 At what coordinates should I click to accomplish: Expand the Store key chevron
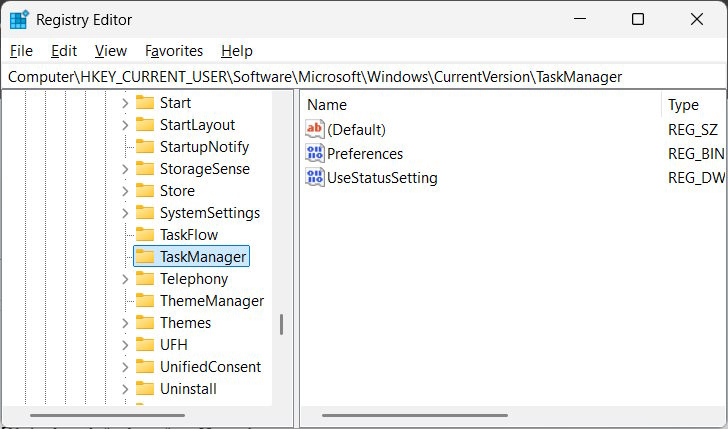click(x=125, y=190)
